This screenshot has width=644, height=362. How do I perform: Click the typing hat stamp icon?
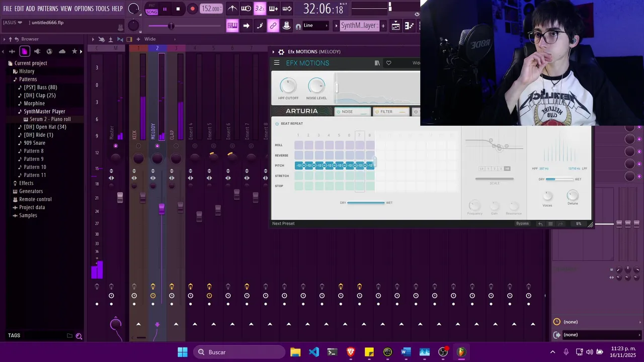(287, 26)
